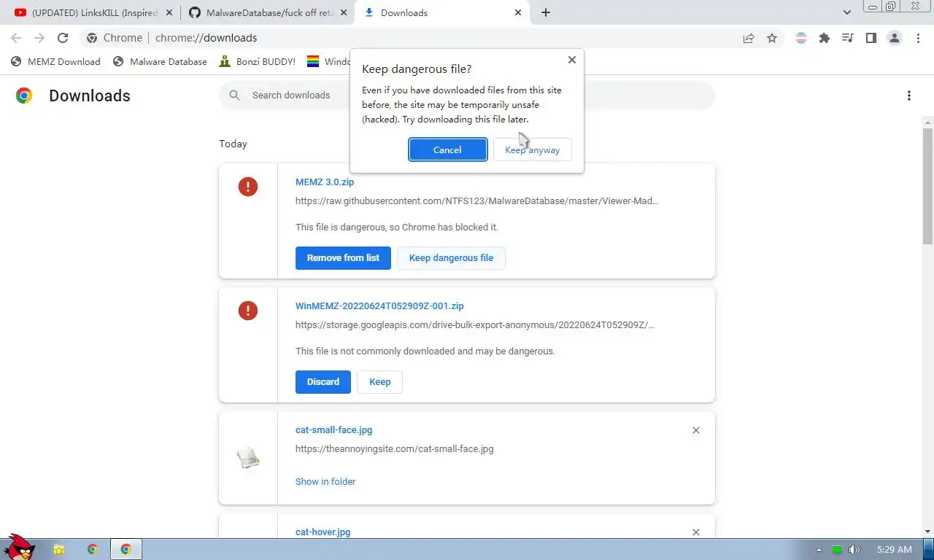
Task: Click the red warning icon for MEMZ 3.0.zip
Action: tap(248, 187)
